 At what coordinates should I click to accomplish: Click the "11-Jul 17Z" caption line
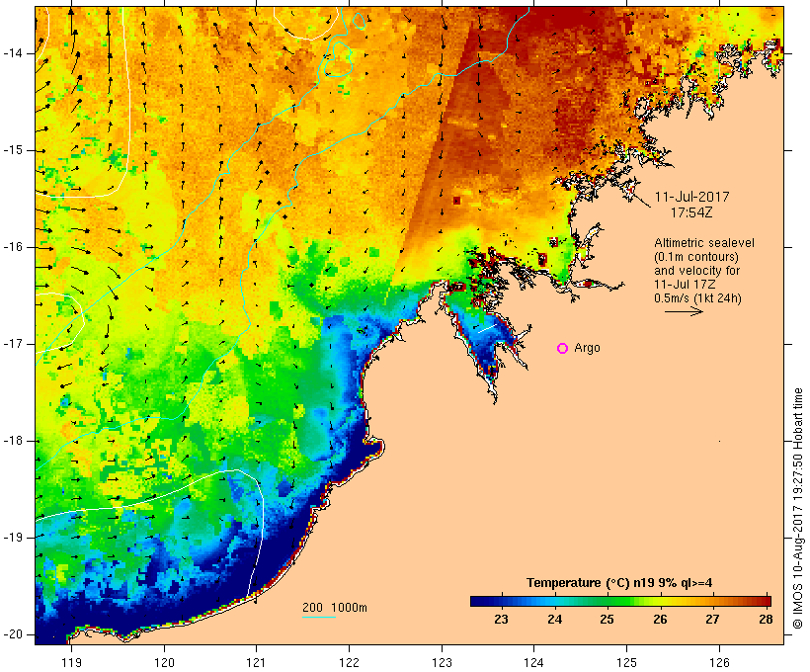click(x=680, y=285)
